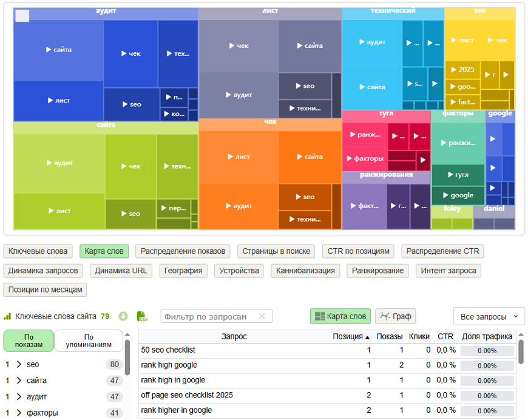The height and width of the screenshot is (420, 528).
Task: Expand the факторы keyword group
Action: (18, 412)
